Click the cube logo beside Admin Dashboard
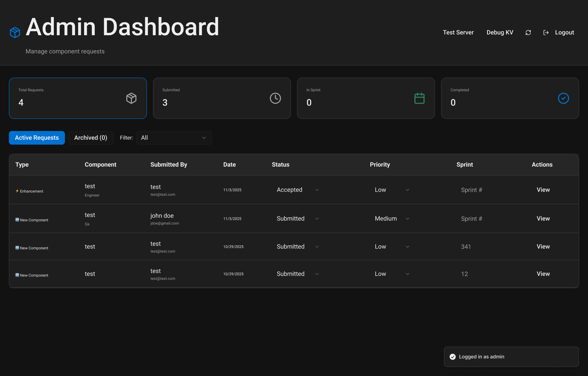Image resolution: width=588 pixels, height=376 pixels. pyautogui.click(x=15, y=32)
